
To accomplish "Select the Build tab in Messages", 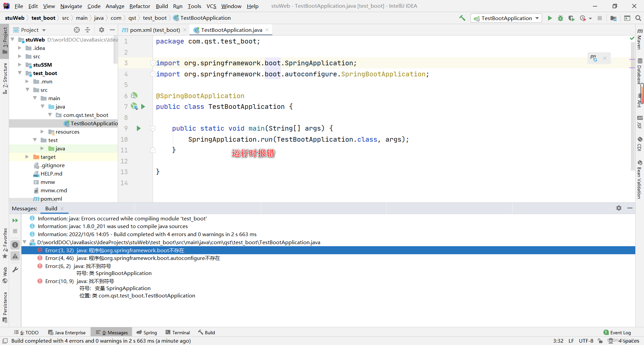I will pyautogui.click(x=51, y=208).
